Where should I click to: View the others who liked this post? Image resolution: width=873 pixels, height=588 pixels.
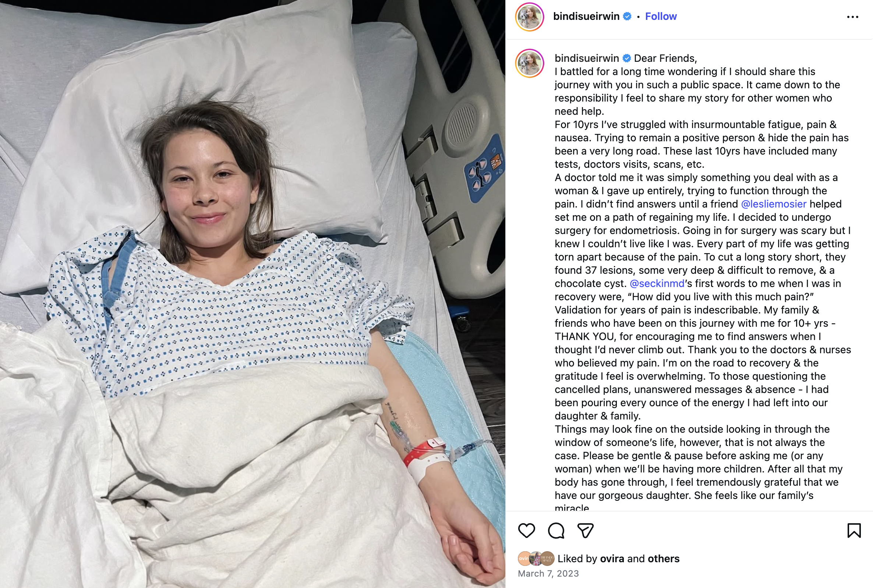(x=663, y=559)
